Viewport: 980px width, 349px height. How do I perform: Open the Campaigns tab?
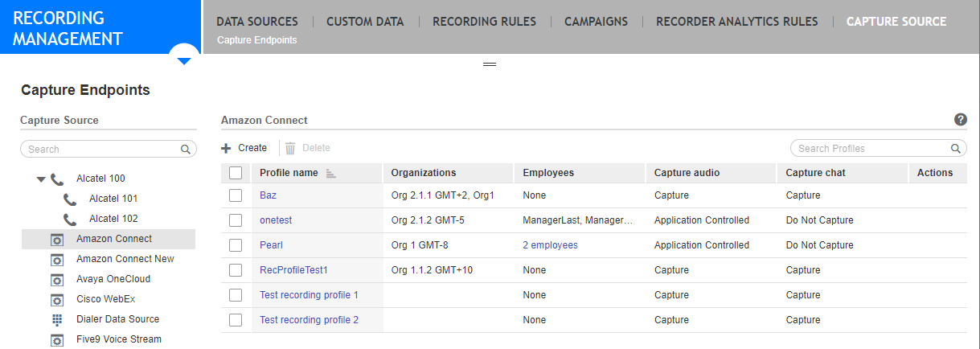click(596, 22)
